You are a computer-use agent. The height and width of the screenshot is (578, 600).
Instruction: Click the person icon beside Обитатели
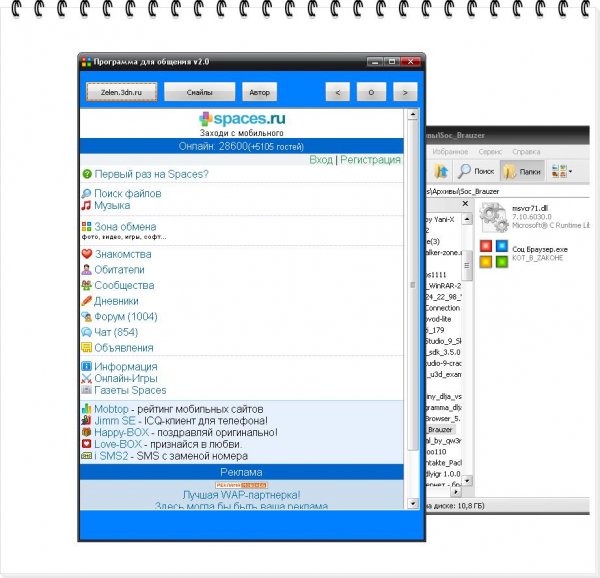[86, 270]
